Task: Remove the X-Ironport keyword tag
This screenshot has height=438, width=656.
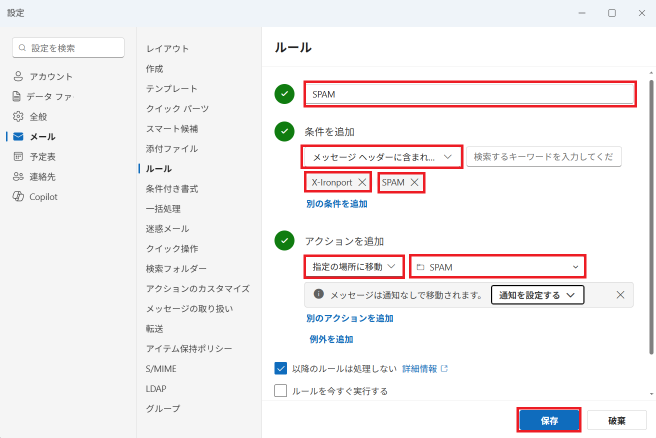Action: (x=362, y=182)
